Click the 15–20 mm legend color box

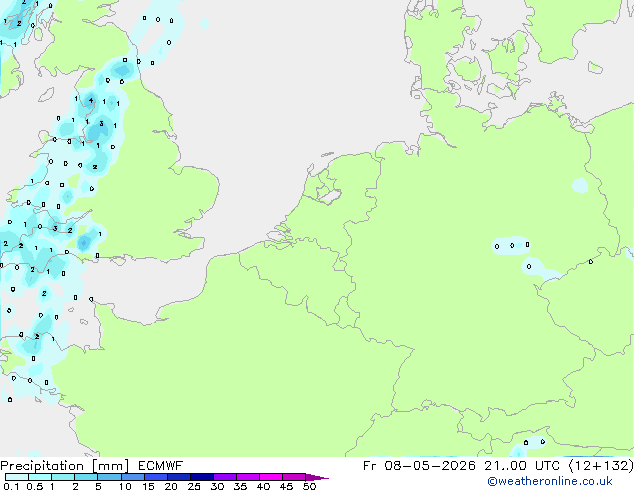156,477
